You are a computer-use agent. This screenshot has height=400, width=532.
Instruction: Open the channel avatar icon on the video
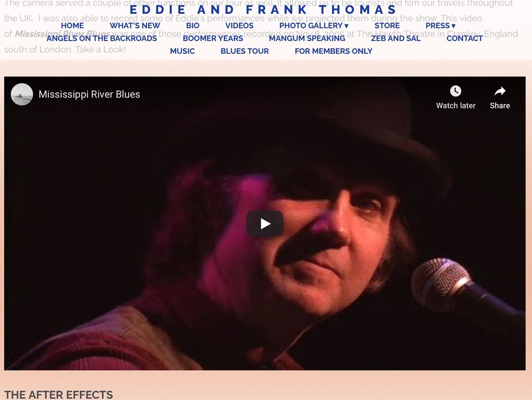point(22,94)
